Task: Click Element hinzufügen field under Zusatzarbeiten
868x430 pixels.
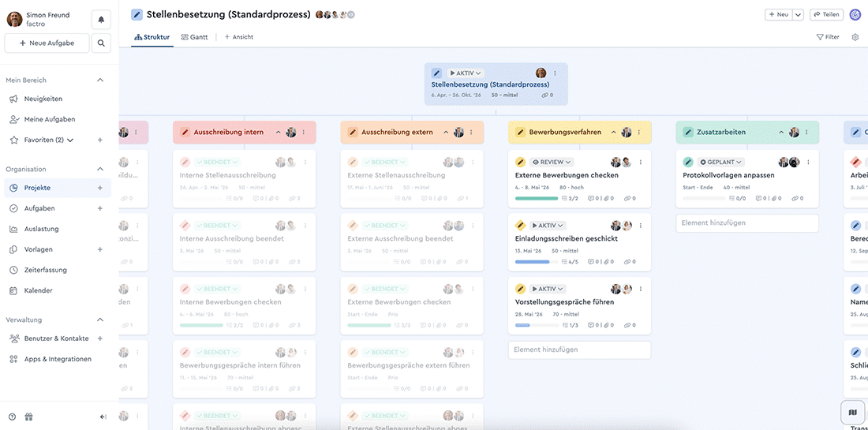Action: pos(746,223)
